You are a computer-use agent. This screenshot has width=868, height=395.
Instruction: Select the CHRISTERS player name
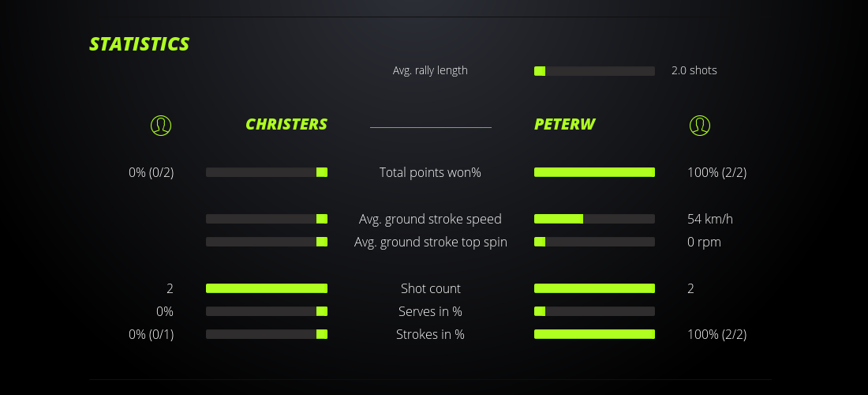(x=286, y=124)
